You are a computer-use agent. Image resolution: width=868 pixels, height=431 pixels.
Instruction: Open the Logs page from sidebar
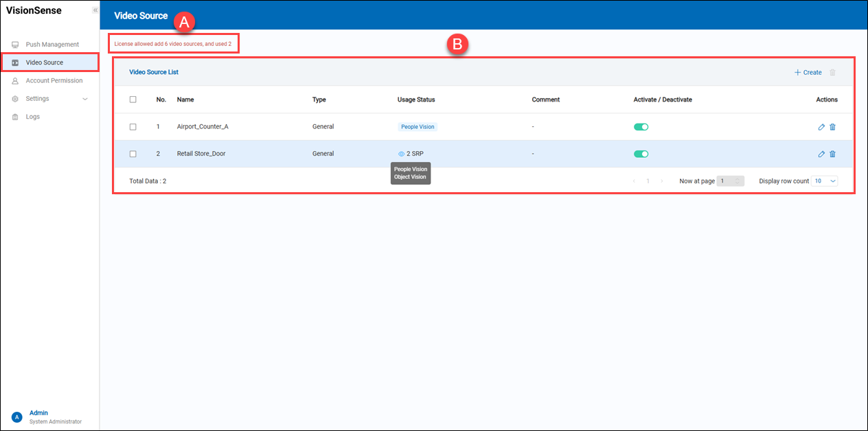pyautogui.click(x=33, y=117)
